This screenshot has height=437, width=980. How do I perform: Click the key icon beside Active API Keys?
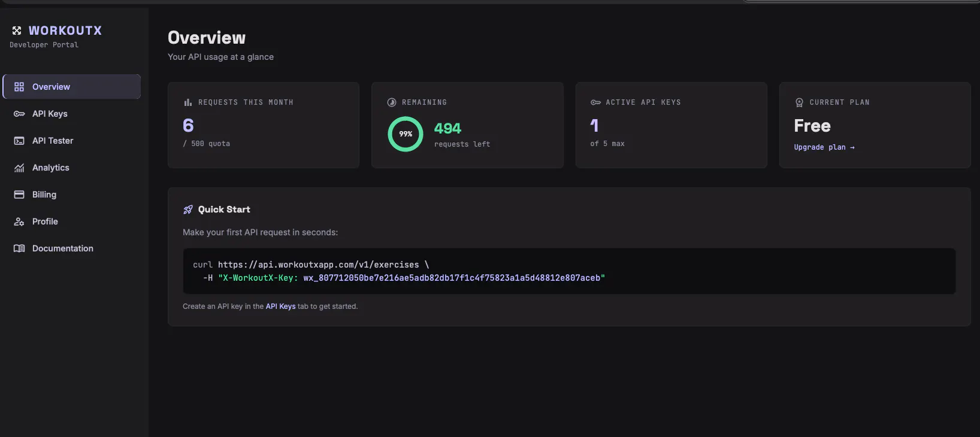(595, 102)
